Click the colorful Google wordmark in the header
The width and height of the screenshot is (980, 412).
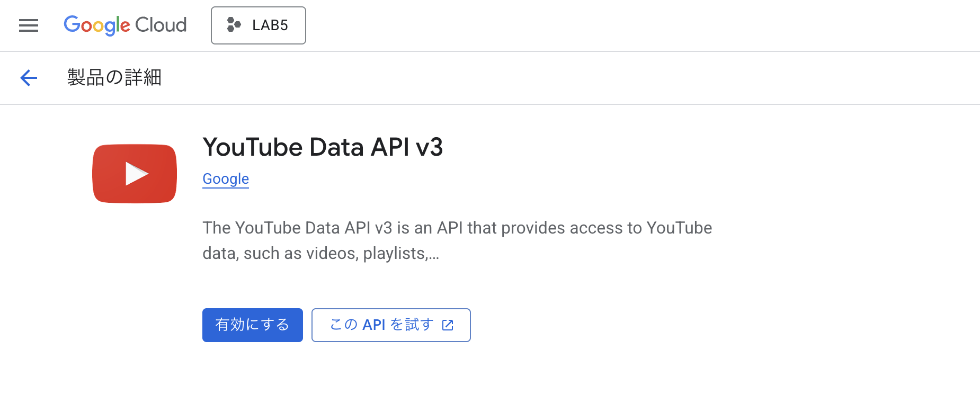[x=97, y=25]
